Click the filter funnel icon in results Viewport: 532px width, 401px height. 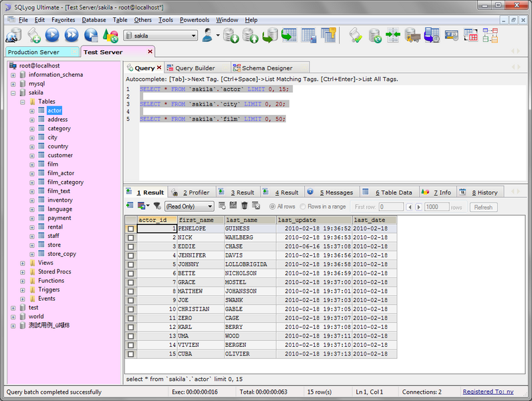point(156,207)
